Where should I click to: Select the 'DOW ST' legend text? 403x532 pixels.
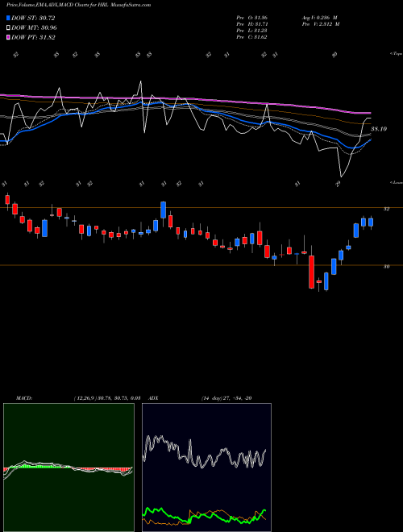pos(33,18)
